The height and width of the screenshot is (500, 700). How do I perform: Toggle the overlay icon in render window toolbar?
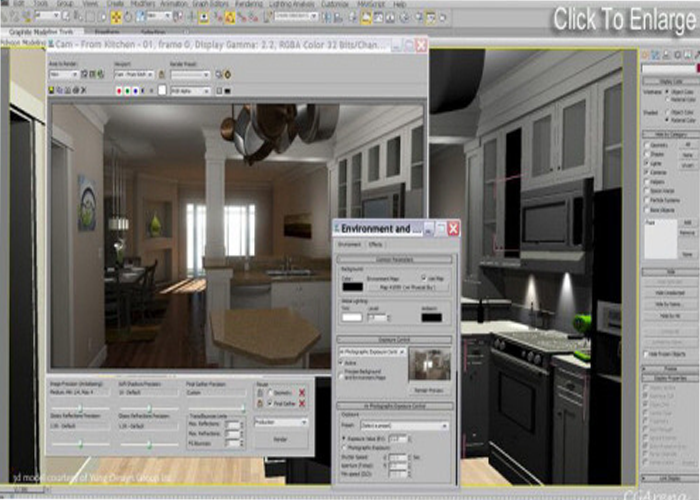point(219,91)
